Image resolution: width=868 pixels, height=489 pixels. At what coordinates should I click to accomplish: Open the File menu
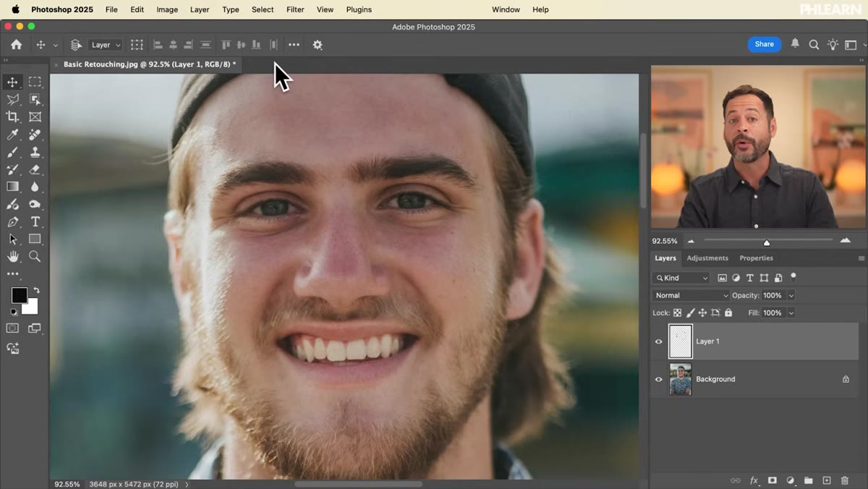pyautogui.click(x=111, y=9)
